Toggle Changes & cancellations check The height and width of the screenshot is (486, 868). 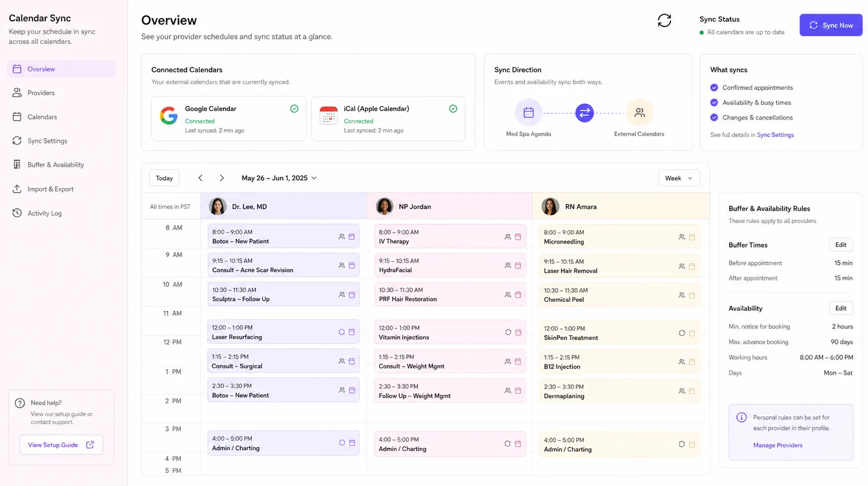click(714, 118)
